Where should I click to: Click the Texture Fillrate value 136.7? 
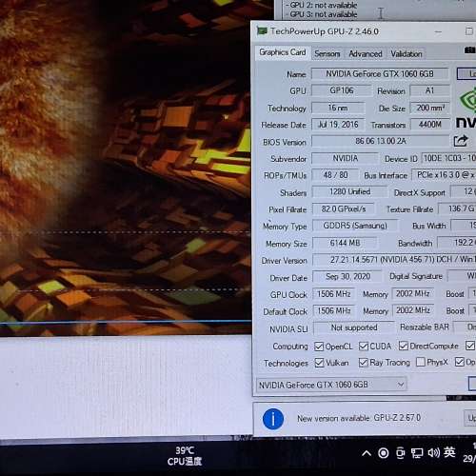tap(457, 208)
